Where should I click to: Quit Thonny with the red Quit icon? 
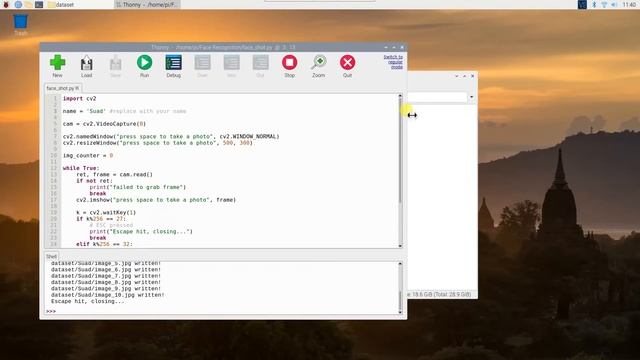[347, 66]
